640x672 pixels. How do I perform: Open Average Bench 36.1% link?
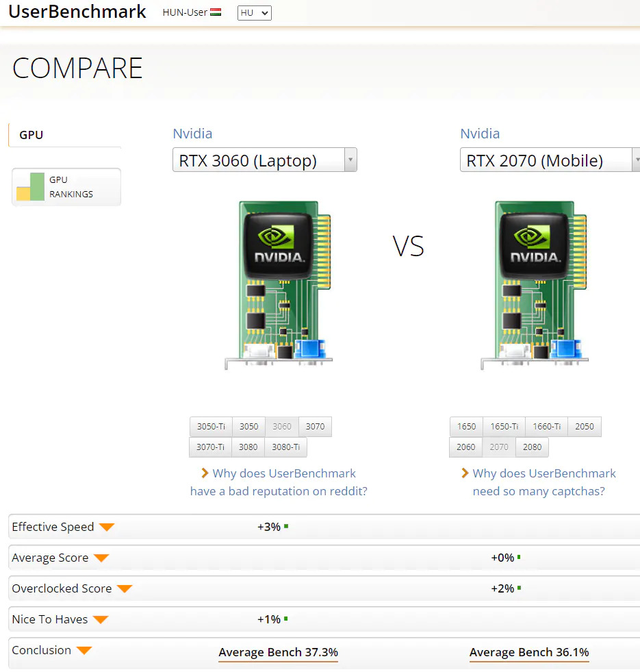[529, 652]
